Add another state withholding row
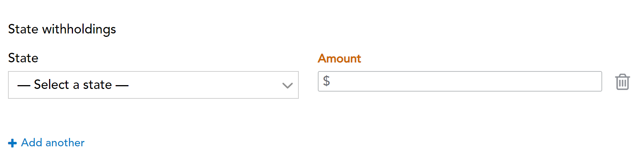 (46, 143)
